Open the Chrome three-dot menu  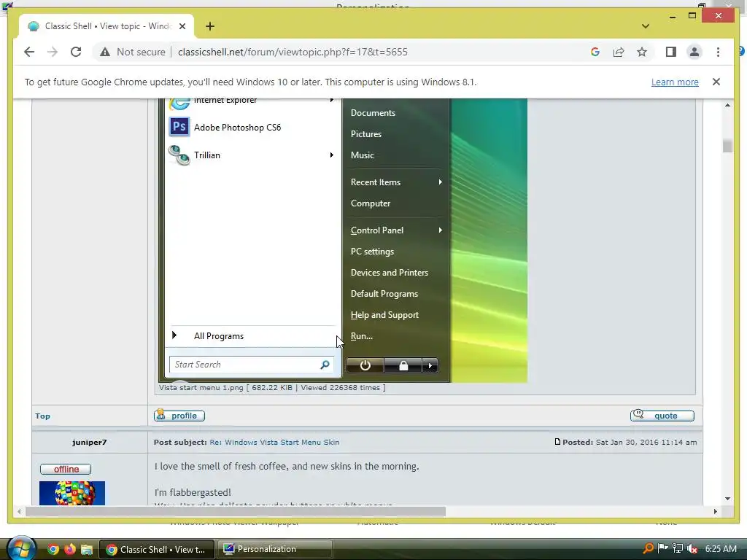click(718, 52)
